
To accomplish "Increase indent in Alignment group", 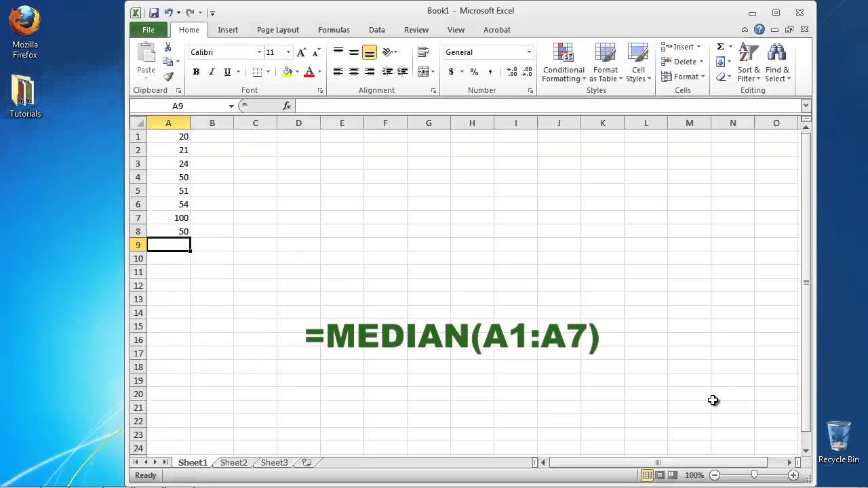I will click(402, 72).
